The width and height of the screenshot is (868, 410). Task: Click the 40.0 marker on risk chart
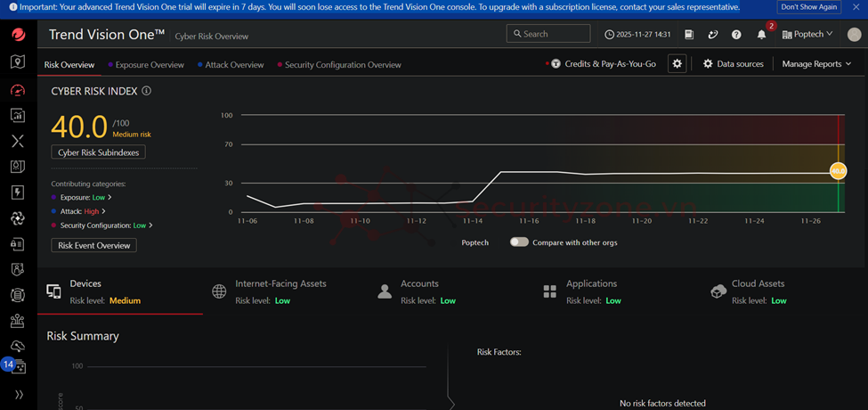[x=838, y=171]
